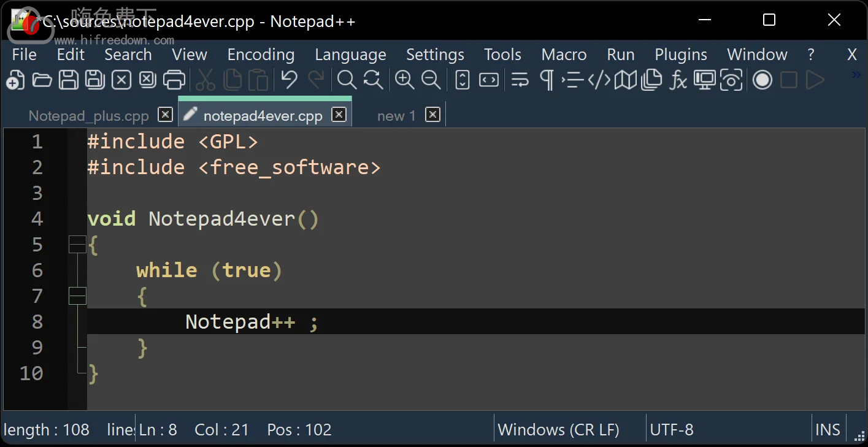The height and width of the screenshot is (447, 868).
Task: Show all characters with pilcrow icon
Action: [546, 80]
